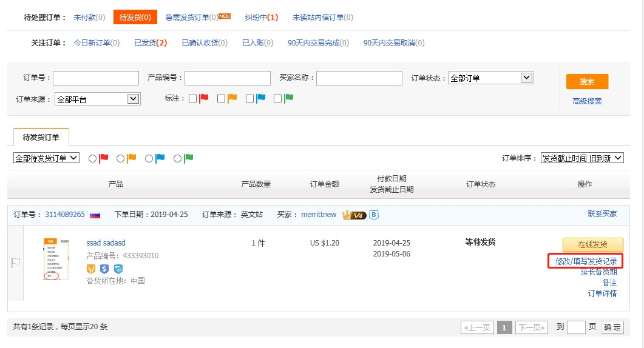Click the light blue tag icon under the product
Image resolution: width=644 pixels, height=348 pixels.
pos(118,269)
